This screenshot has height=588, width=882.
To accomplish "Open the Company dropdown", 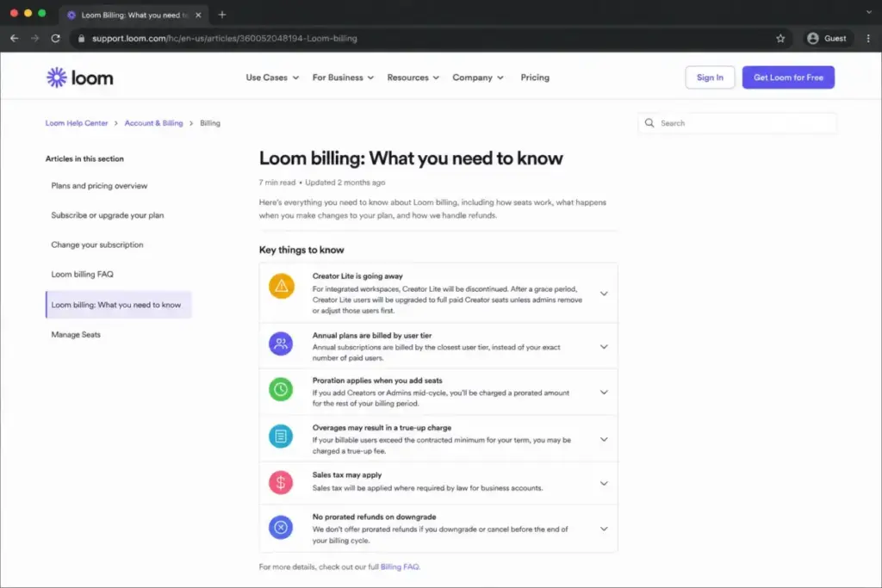I will pos(477,77).
